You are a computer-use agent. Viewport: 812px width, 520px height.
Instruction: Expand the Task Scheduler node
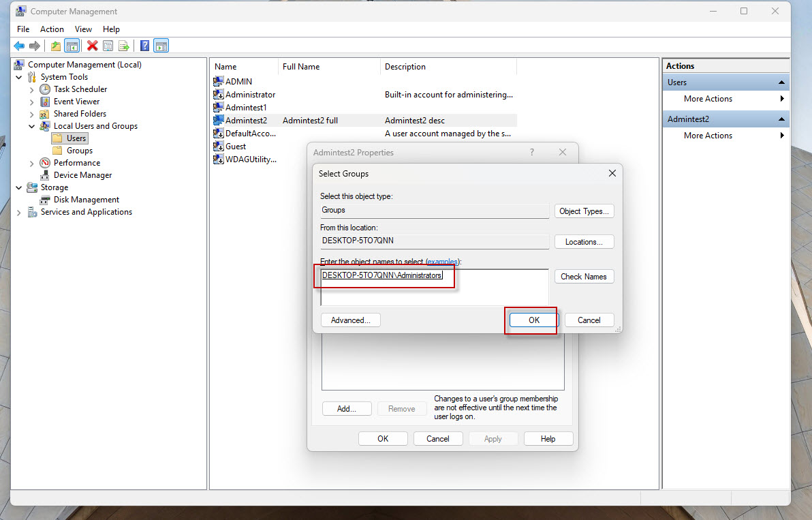coord(31,89)
